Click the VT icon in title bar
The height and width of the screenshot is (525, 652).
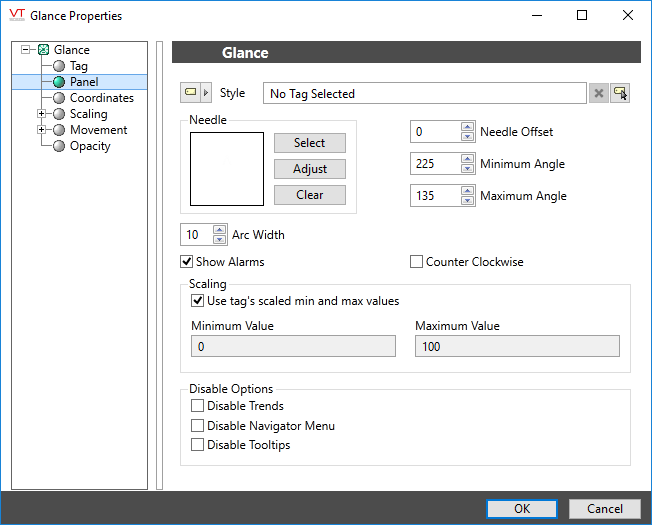pyautogui.click(x=16, y=15)
